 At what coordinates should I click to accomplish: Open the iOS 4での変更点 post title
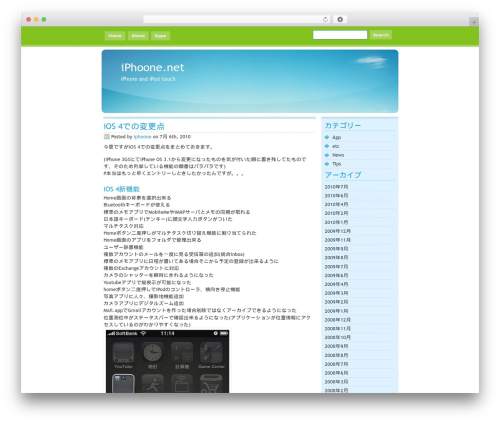pyautogui.click(x=134, y=126)
